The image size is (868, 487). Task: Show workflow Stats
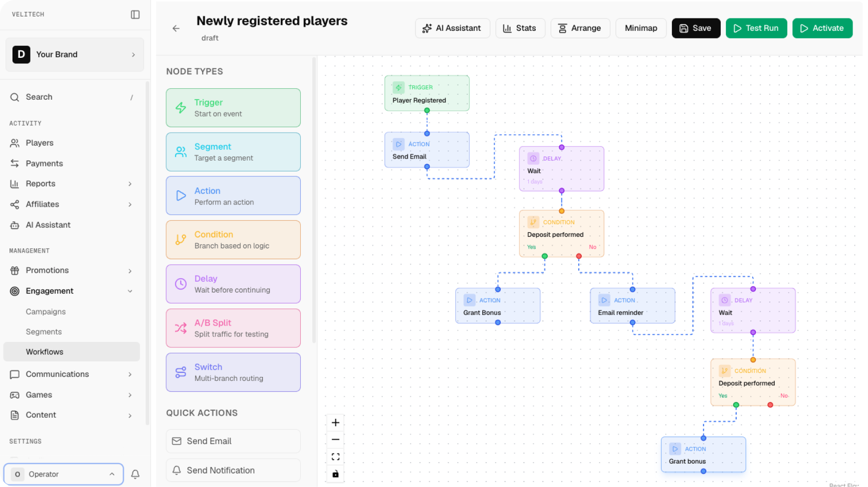(520, 28)
